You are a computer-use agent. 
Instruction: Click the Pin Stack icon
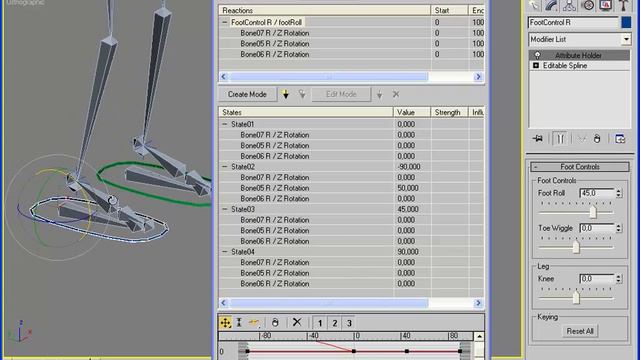(x=538, y=139)
